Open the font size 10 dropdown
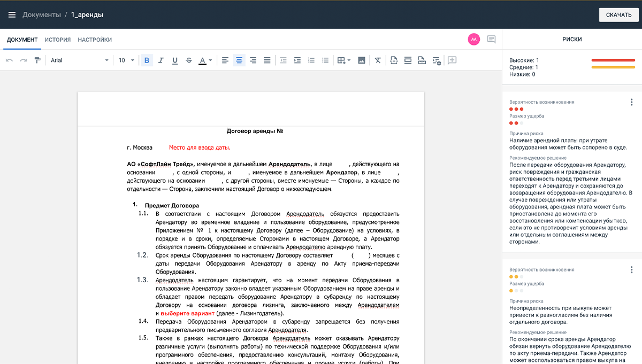The width and height of the screenshot is (642, 364). [125, 60]
